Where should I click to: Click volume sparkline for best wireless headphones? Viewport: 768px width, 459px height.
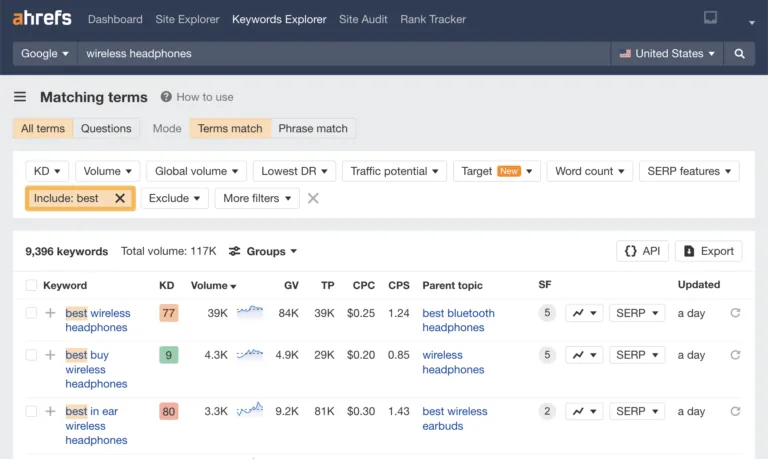pos(250,312)
